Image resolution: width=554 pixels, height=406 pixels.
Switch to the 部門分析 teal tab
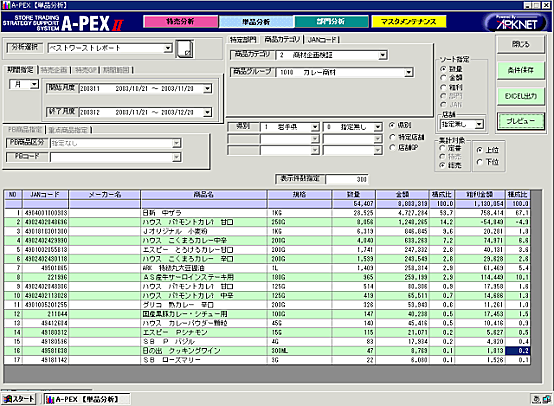click(331, 22)
